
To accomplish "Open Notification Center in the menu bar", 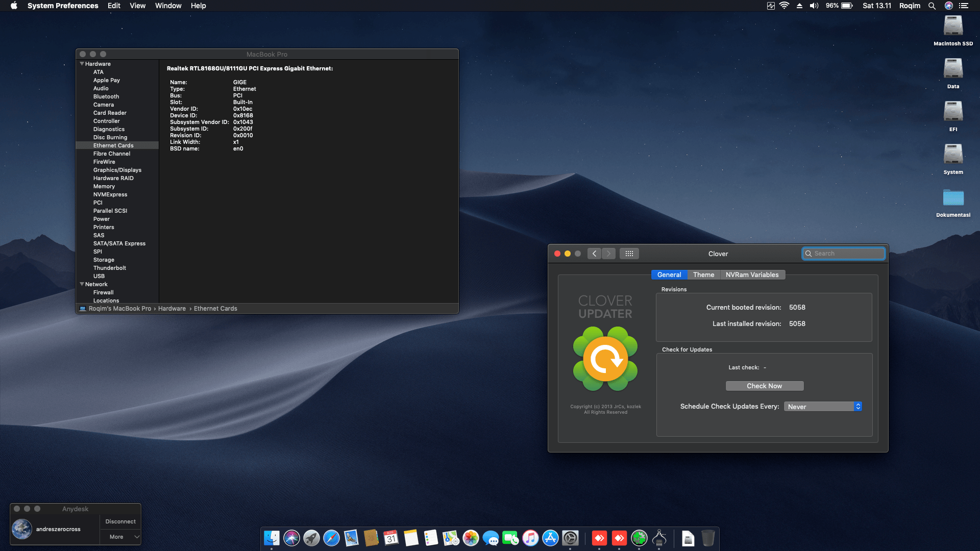I will coord(964,6).
